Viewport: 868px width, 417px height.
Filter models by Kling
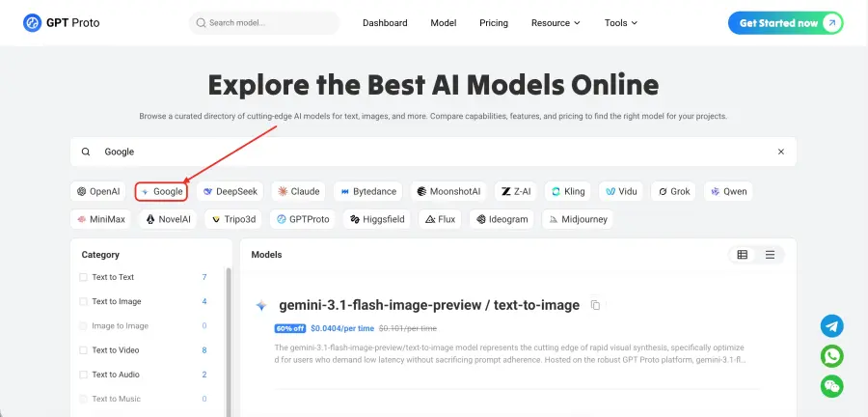(x=568, y=192)
